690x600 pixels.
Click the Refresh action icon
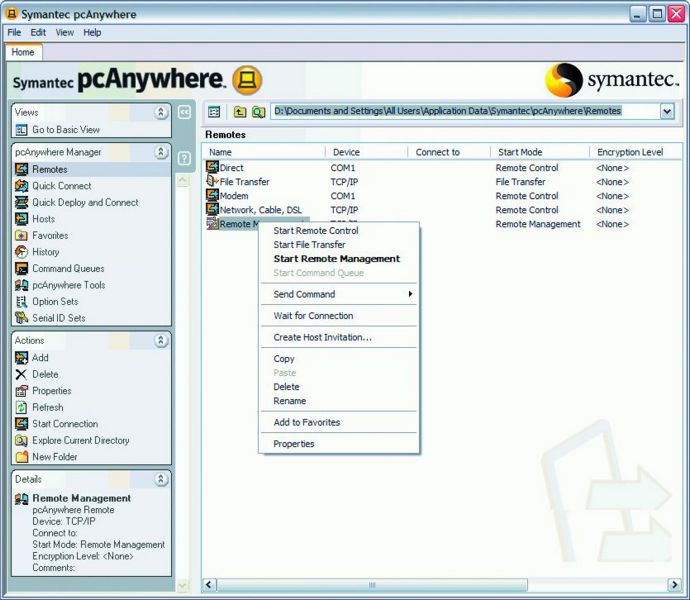coord(22,407)
